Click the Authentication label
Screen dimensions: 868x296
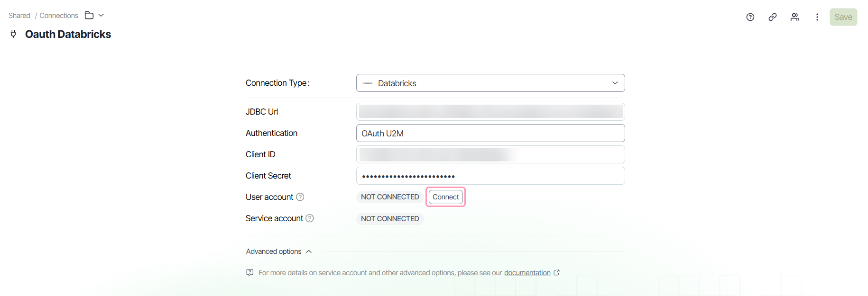[x=271, y=133]
